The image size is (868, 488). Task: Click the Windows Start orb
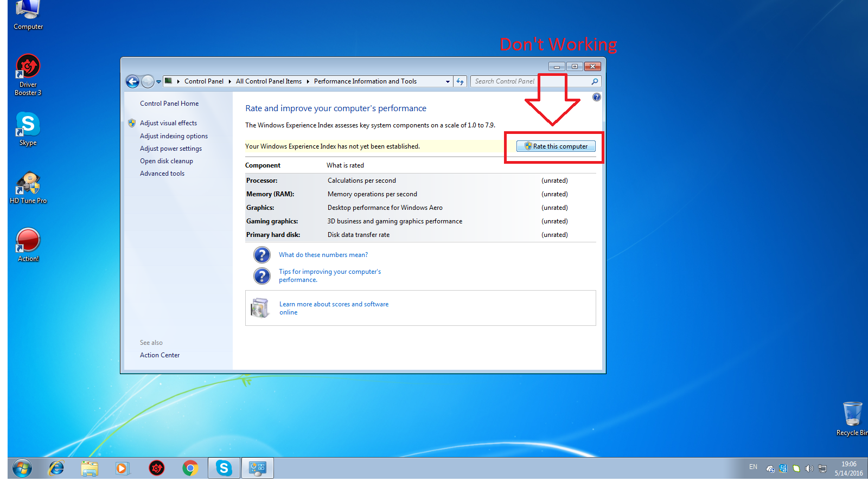point(22,468)
